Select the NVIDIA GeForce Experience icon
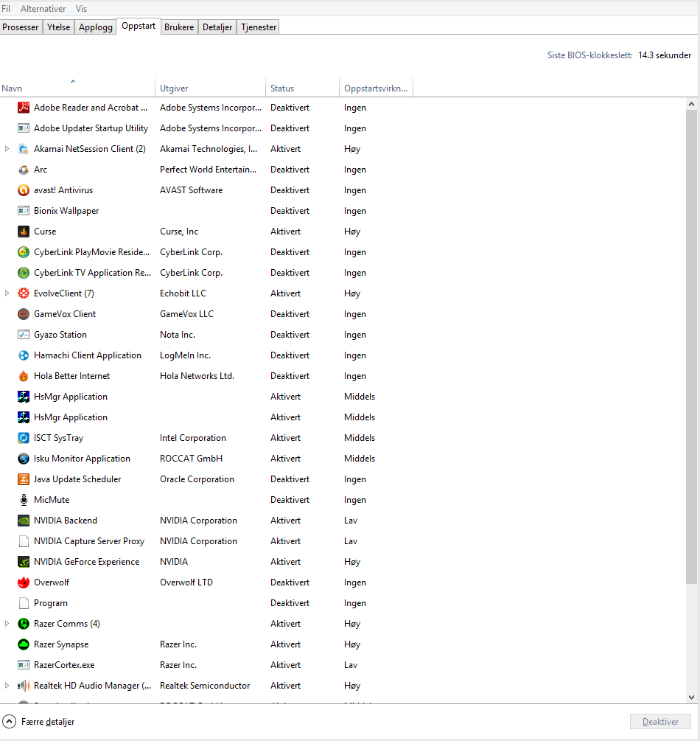This screenshot has width=700, height=741. click(x=24, y=561)
